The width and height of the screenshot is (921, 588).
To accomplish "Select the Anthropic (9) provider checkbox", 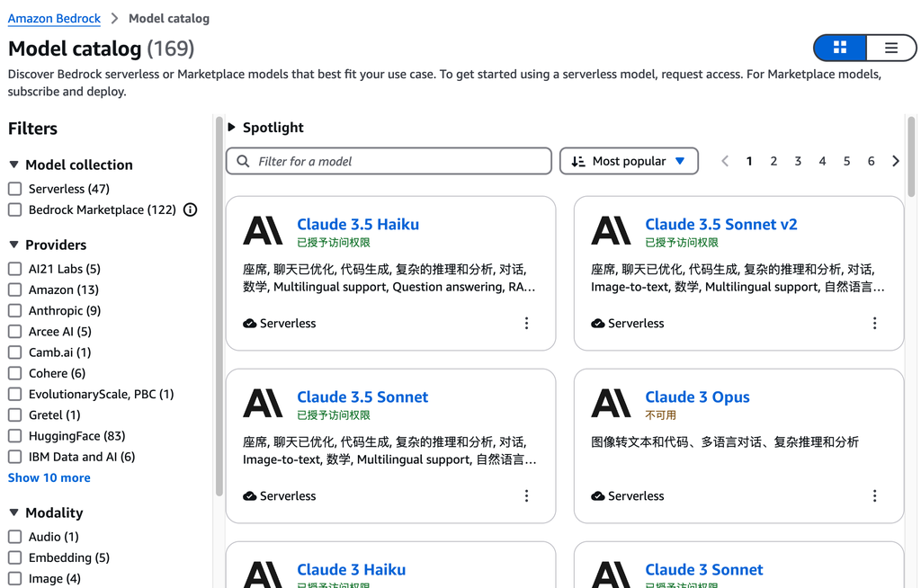I will tap(14, 311).
